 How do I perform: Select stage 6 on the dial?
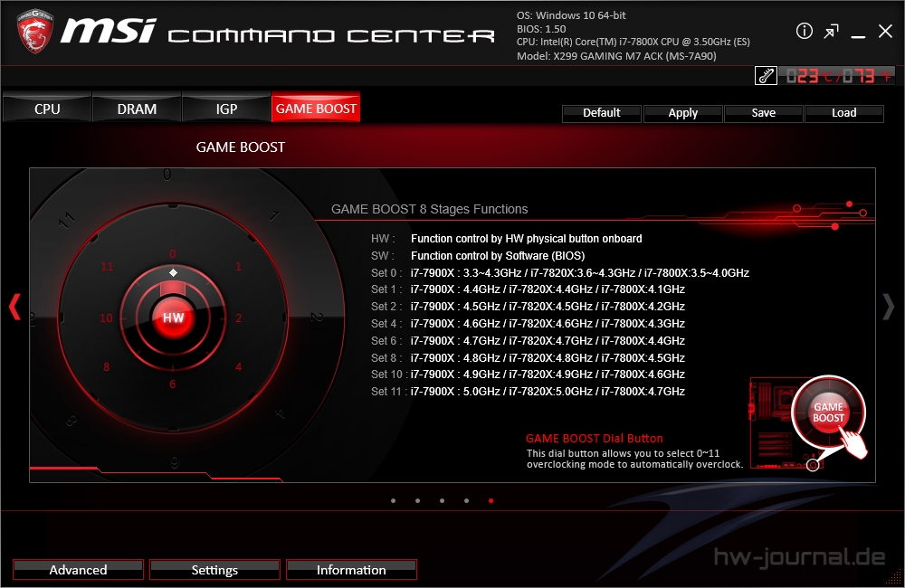173,384
